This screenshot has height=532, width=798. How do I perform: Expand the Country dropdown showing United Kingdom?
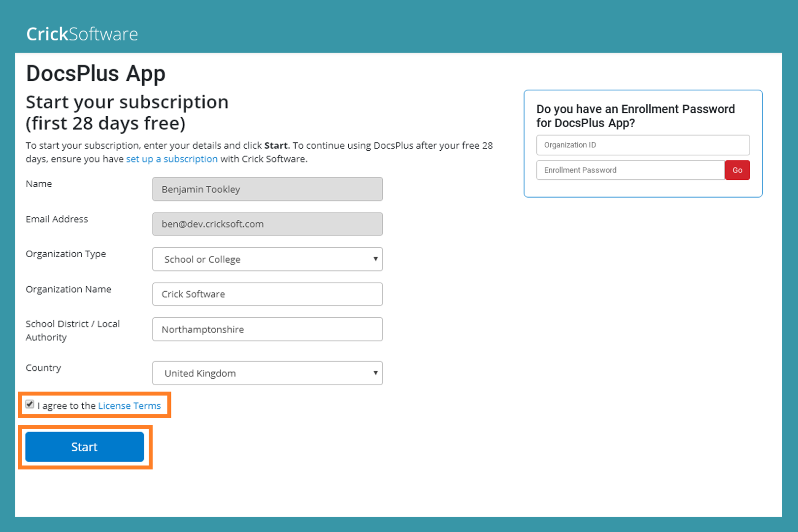click(267, 373)
